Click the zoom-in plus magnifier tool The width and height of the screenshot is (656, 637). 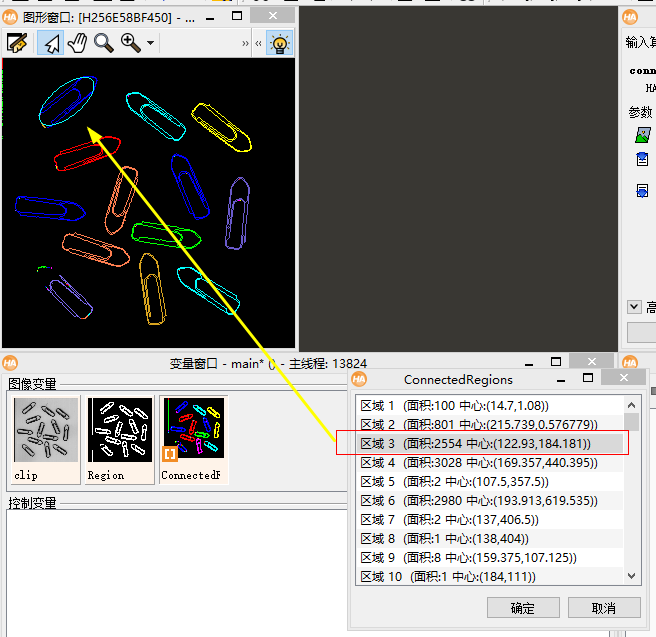(x=130, y=43)
